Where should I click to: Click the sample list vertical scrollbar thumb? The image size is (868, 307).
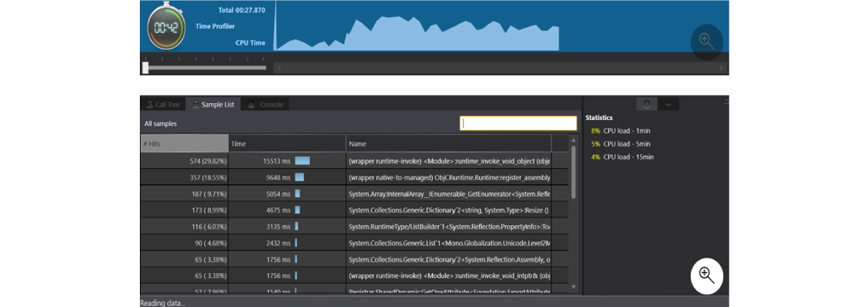(x=573, y=172)
